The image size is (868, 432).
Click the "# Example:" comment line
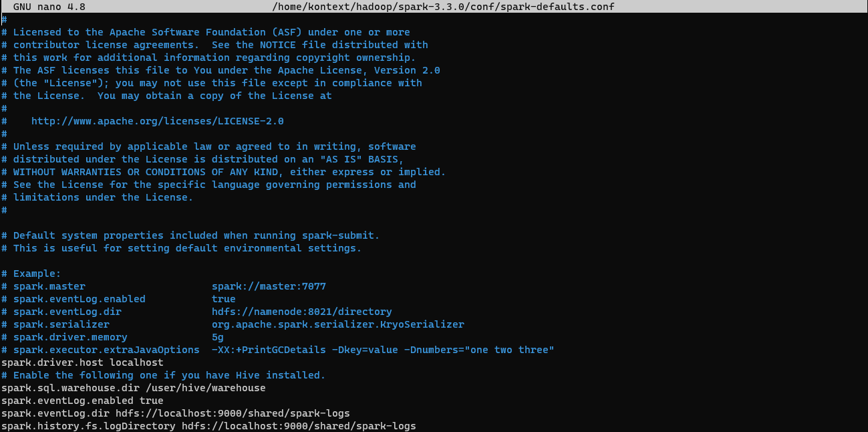point(31,274)
